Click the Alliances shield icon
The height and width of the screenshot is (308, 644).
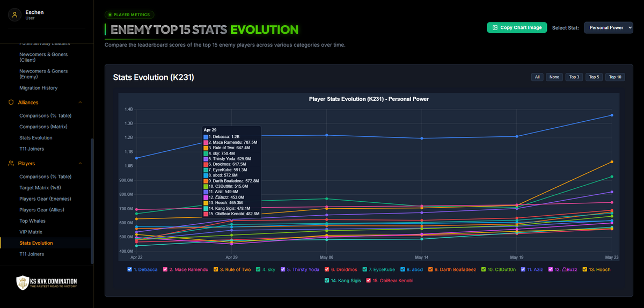pyautogui.click(x=11, y=102)
